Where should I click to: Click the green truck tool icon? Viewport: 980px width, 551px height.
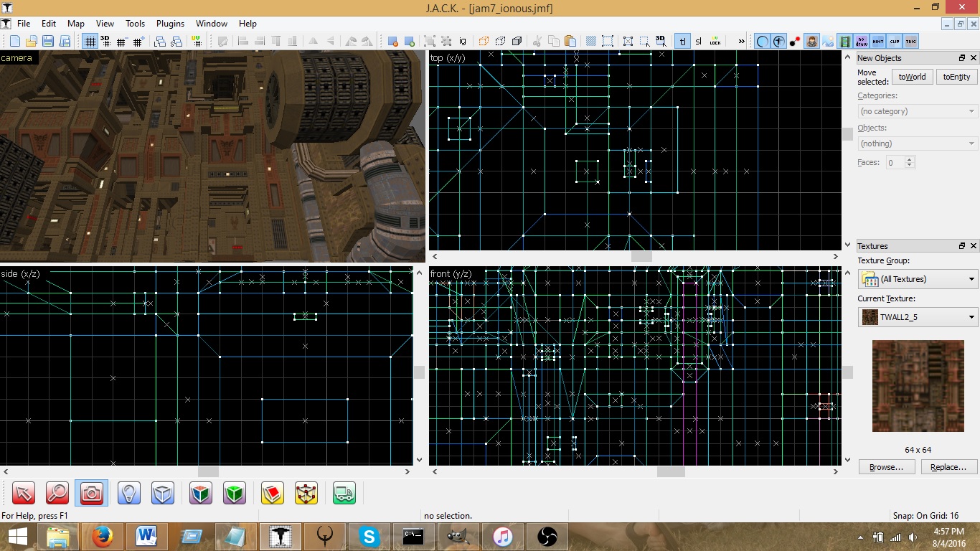(344, 493)
